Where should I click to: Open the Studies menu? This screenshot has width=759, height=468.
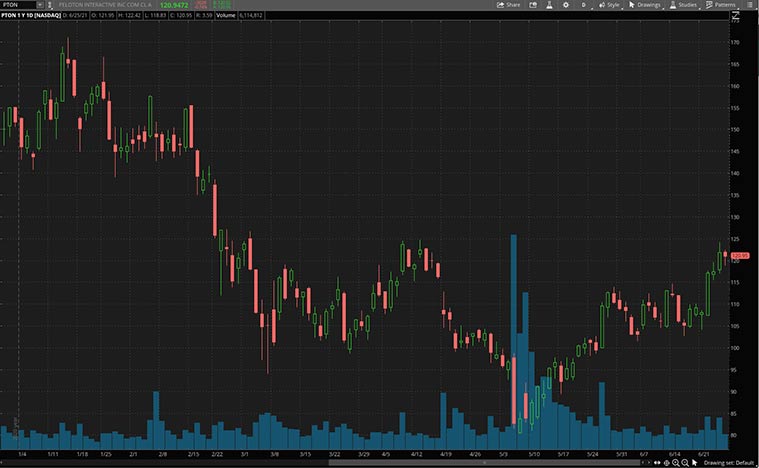684,5
